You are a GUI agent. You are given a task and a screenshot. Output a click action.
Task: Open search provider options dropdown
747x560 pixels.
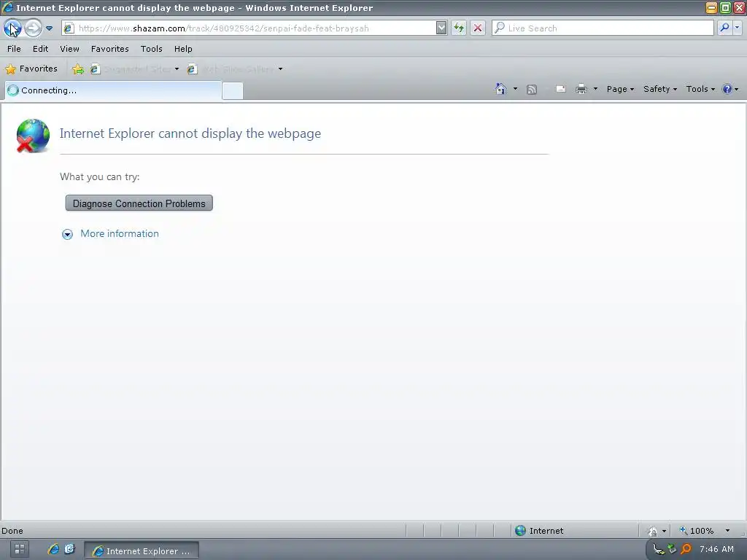pos(738,28)
